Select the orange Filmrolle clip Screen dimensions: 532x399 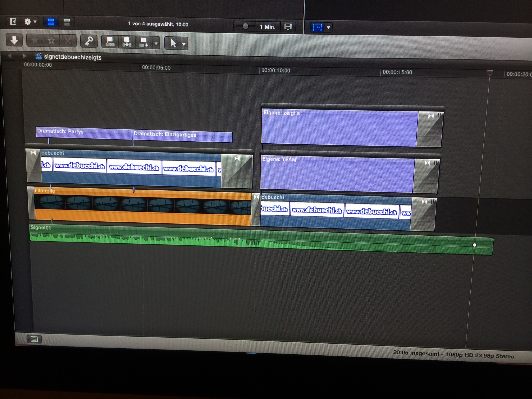[142, 206]
